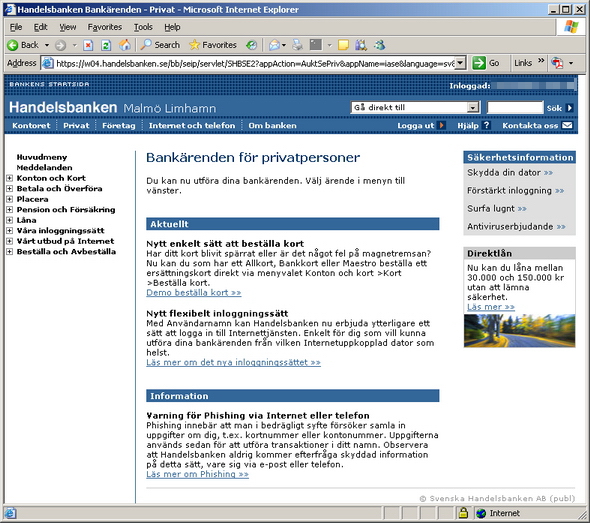Viewport: 590px width, 523px height.
Task: Open the Edit menu
Action: pyautogui.click(x=40, y=27)
